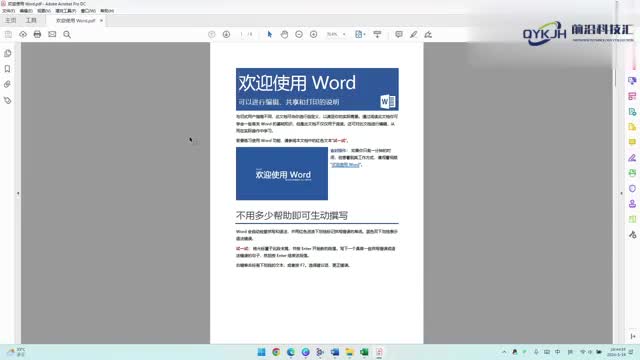Follow the 欢迎使用 Word hyperlink in document
640x360 pixels.
[346, 165]
